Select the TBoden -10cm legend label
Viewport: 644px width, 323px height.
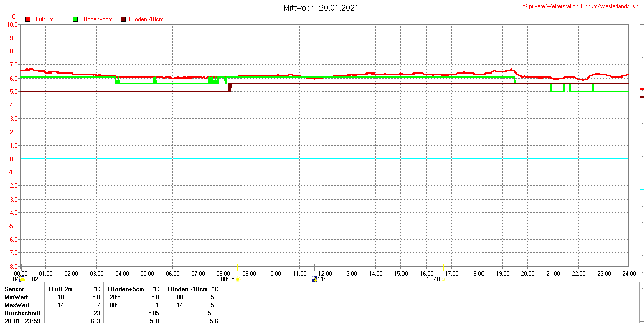(145, 19)
